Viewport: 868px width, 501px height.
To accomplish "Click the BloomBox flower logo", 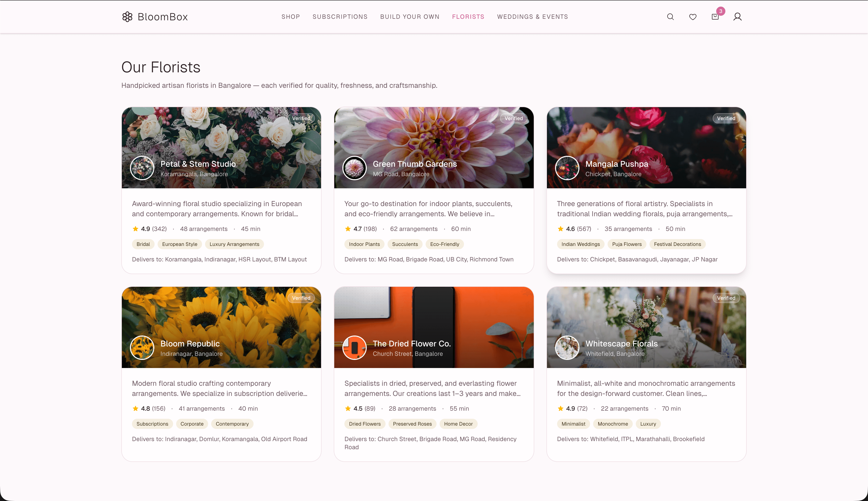I will [128, 16].
